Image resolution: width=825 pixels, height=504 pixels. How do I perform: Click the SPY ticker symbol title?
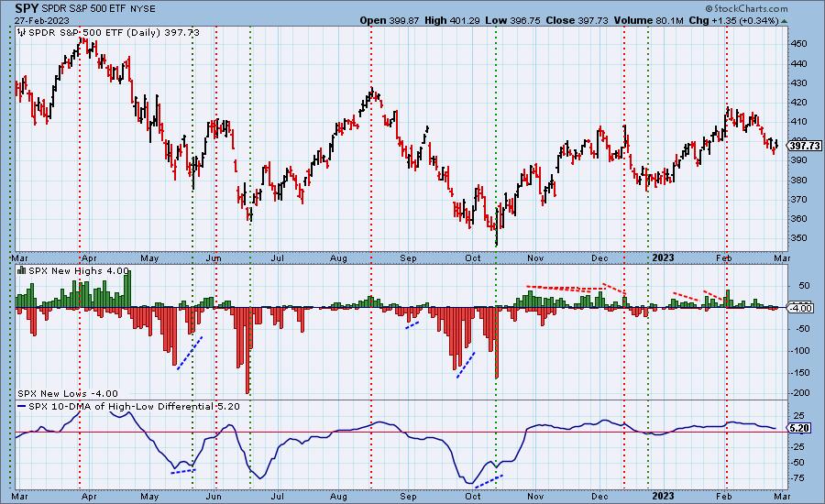(27, 8)
